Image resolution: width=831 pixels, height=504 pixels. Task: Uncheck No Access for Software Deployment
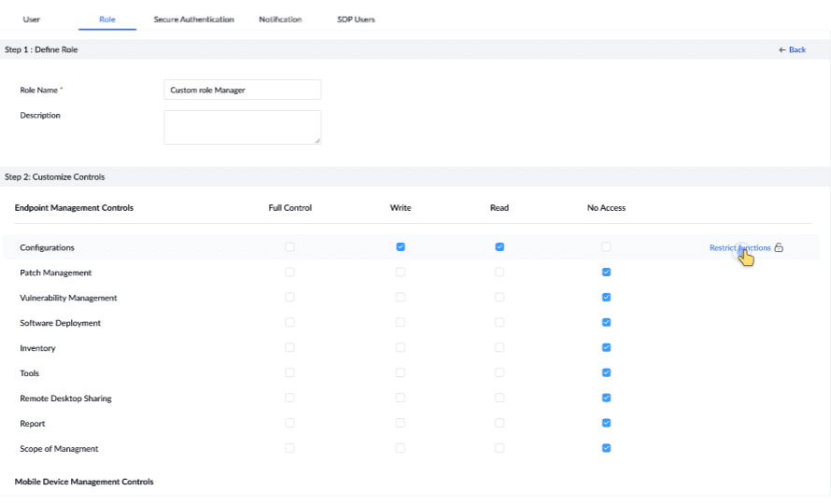point(606,322)
